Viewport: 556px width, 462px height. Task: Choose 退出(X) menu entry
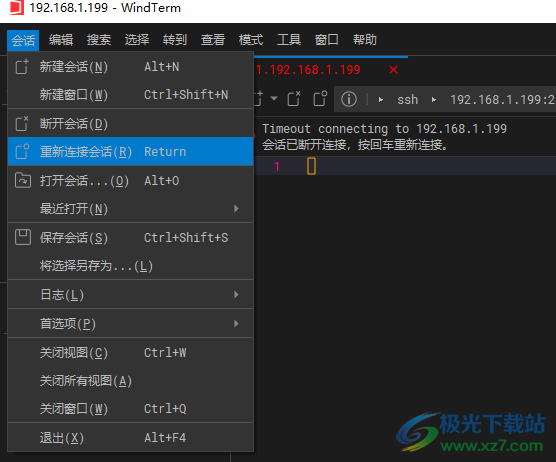click(130, 438)
